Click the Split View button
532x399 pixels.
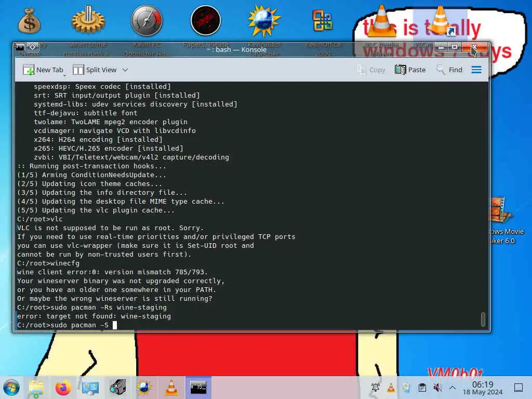pos(95,70)
